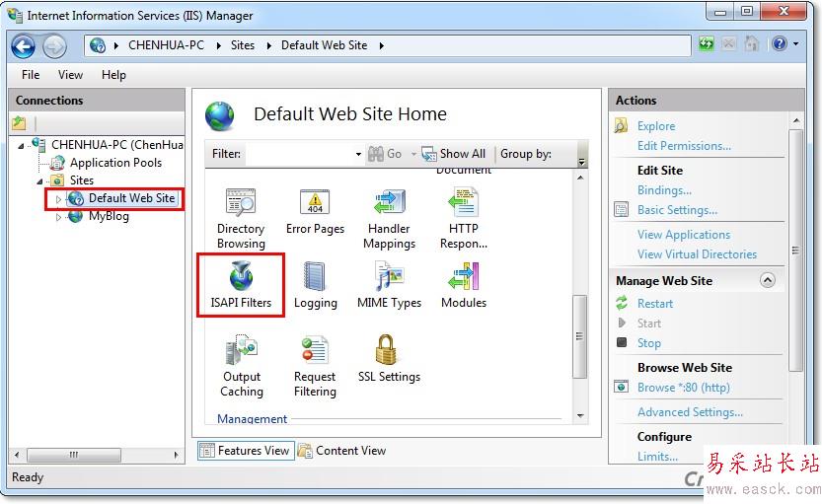Click the Forward navigation arrow
Screen dimensions: 822x504
click(x=54, y=46)
